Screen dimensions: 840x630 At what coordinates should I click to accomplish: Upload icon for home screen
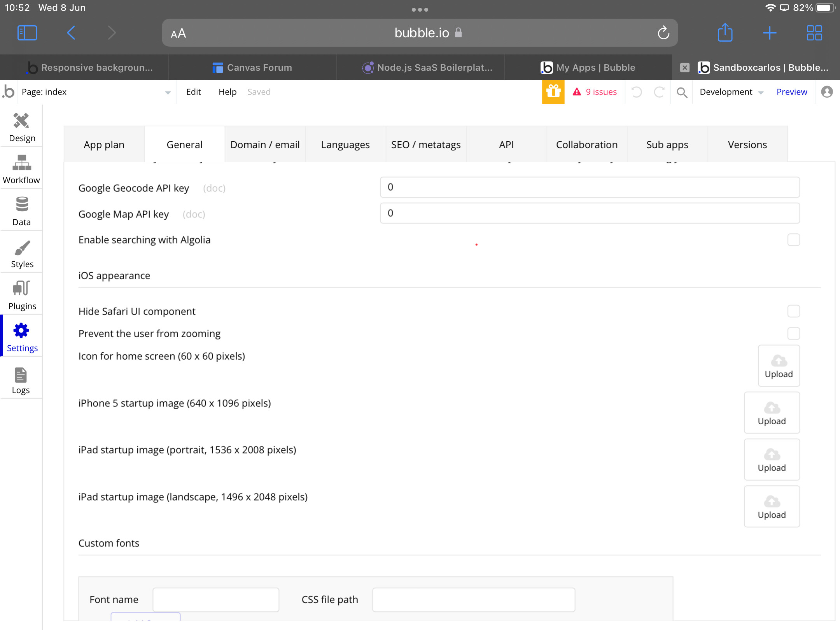click(x=779, y=366)
